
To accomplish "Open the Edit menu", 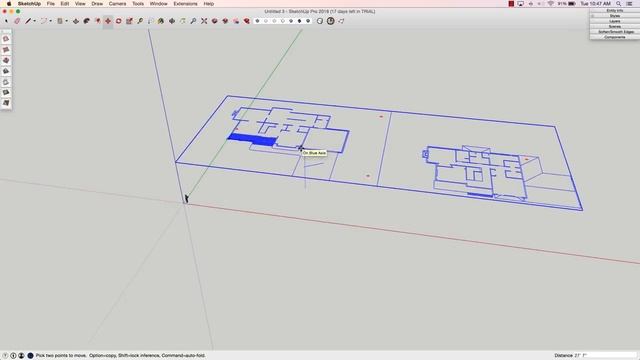I will (65, 4).
